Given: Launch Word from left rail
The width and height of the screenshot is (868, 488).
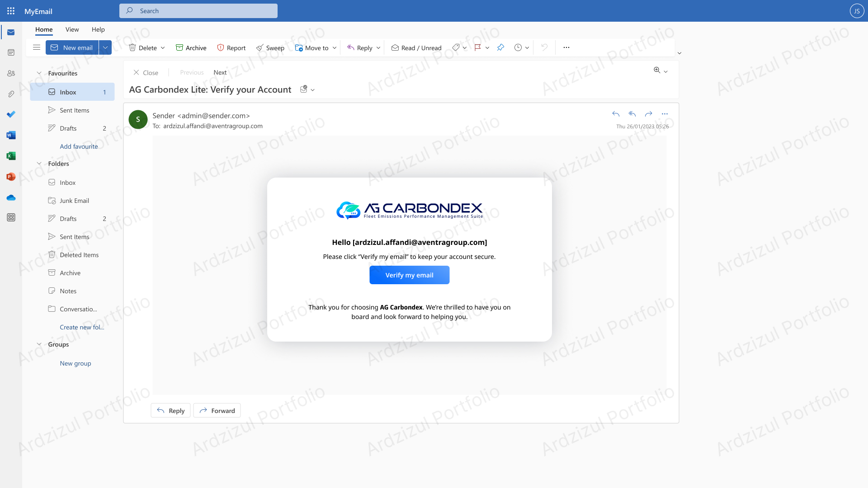Looking at the screenshot, I should click(x=11, y=135).
